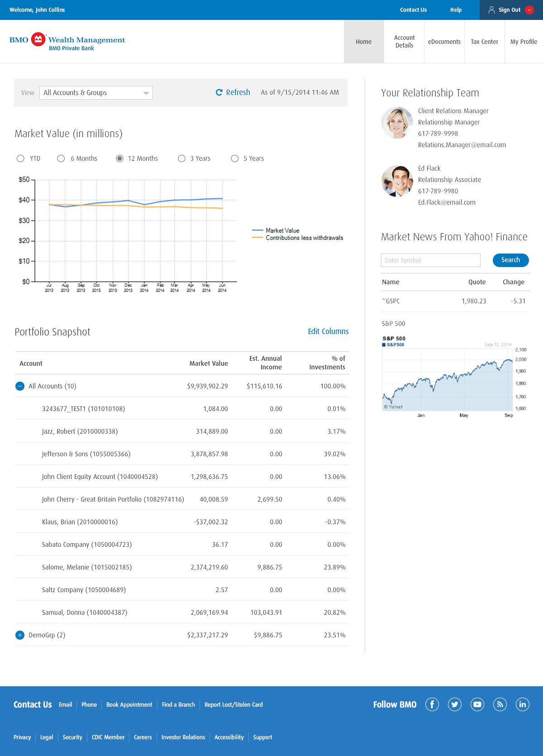543x756 pixels.
Task: Select the 3 Years radio button
Action: [182, 158]
